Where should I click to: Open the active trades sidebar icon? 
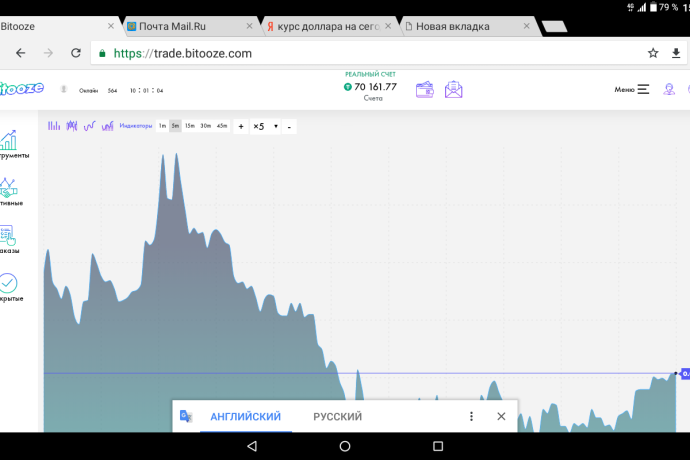pyautogui.click(x=9, y=192)
